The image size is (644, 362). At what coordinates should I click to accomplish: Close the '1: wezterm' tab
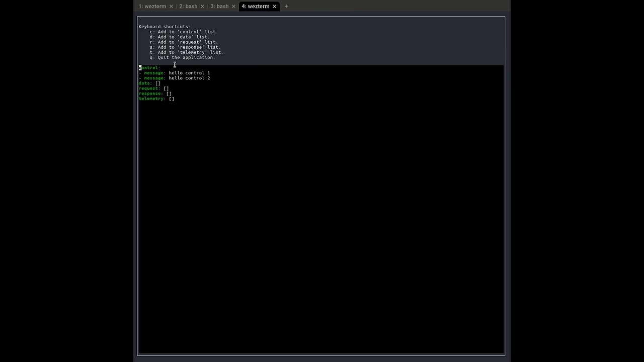pyautogui.click(x=171, y=7)
